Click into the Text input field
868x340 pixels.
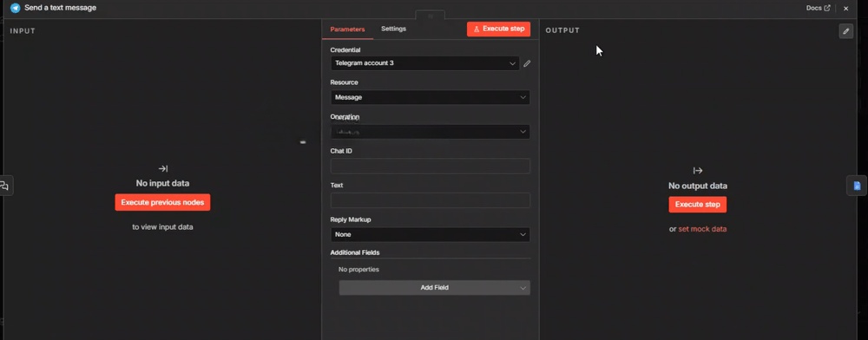coord(431,200)
